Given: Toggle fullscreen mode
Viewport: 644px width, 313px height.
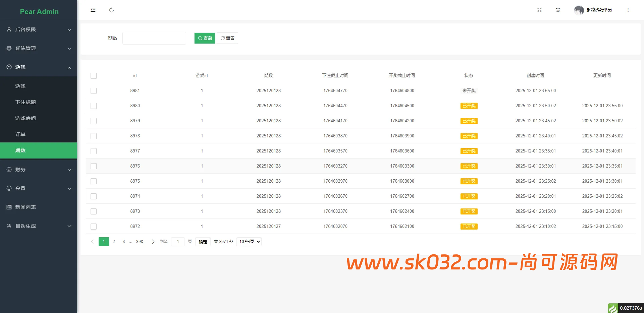Looking at the screenshot, I should point(539,10).
